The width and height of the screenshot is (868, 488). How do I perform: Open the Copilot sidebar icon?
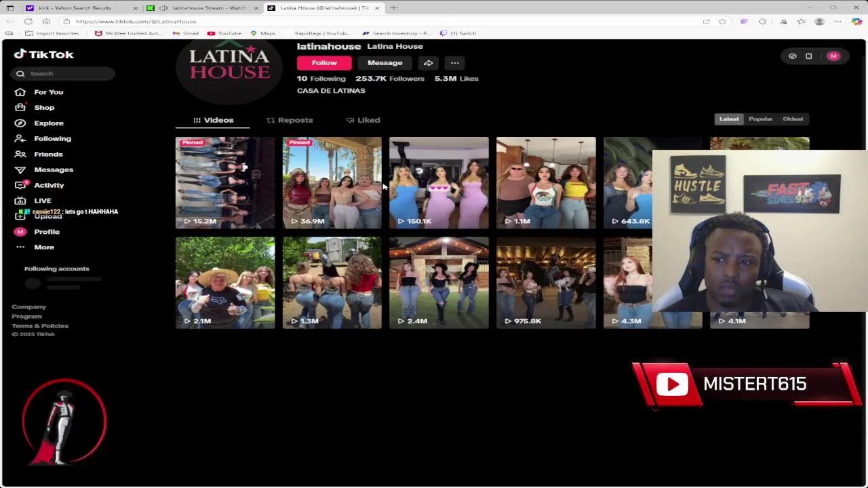tap(856, 22)
